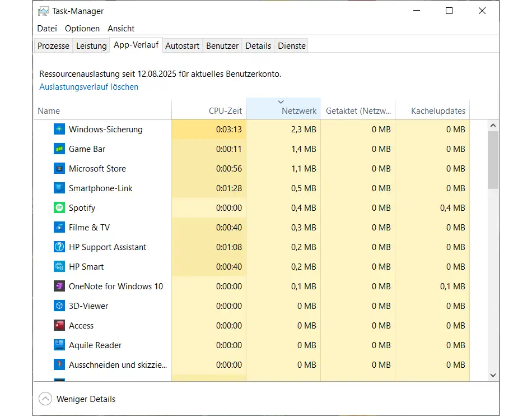Select the Aquile Reader row name
This screenshot has height=416, width=532.
(x=95, y=345)
